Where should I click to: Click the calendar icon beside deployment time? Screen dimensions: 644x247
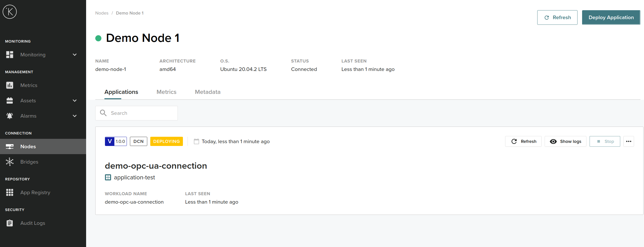tap(196, 141)
